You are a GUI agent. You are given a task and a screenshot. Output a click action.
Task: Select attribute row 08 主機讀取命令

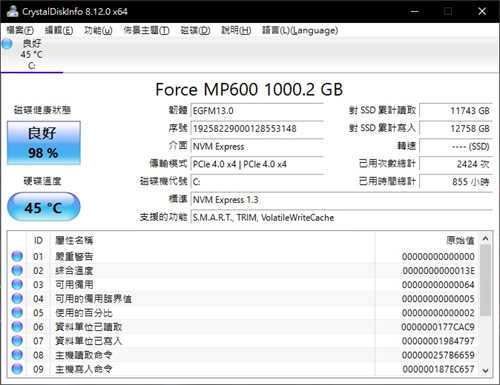tap(244, 355)
